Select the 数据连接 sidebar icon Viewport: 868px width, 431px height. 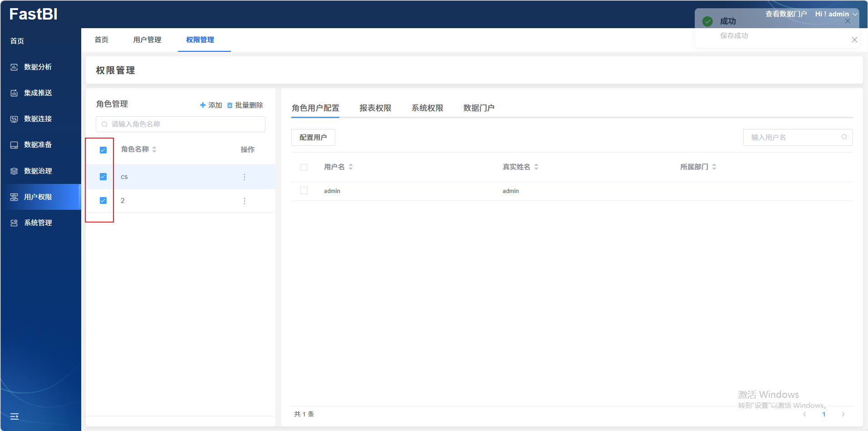[x=14, y=119]
